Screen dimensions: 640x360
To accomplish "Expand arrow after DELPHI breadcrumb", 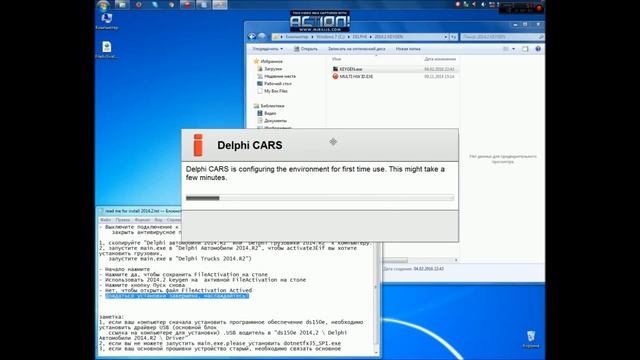I will coord(371,37).
